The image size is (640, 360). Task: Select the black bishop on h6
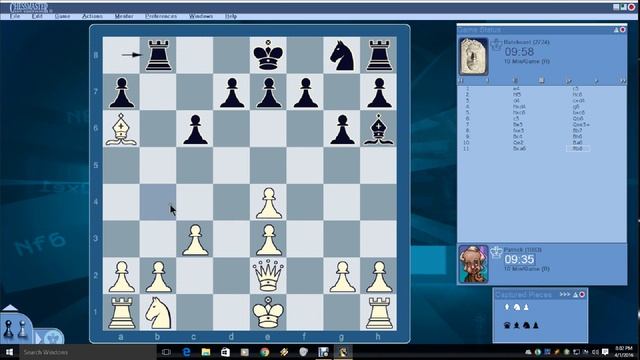[x=378, y=129]
